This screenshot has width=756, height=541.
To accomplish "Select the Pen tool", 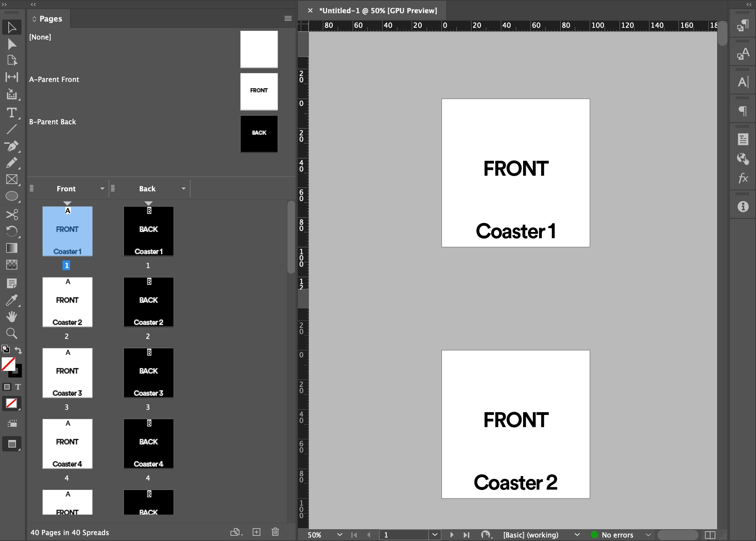I will [x=11, y=146].
